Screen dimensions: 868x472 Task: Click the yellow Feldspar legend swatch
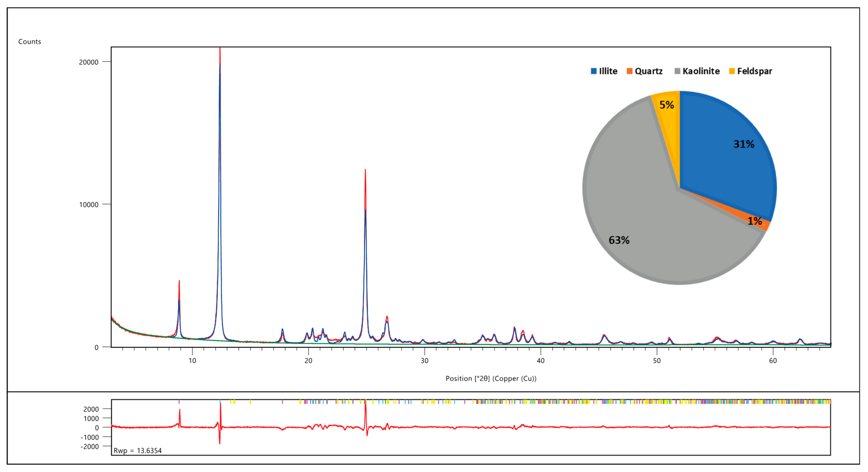pyautogui.click(x=732, y=71)
